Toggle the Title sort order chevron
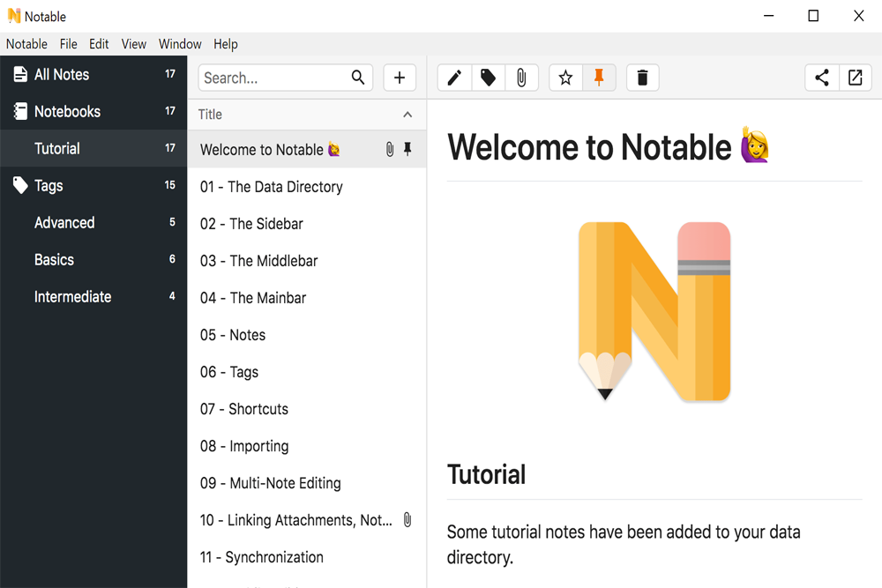This screenshot has height=588, width=882. (x=407, y=115)
